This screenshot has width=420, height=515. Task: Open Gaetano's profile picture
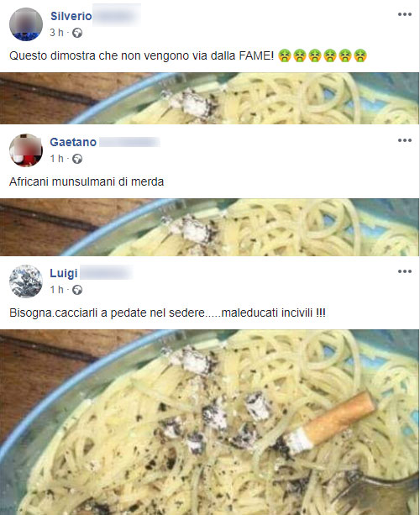tap(26, 150)
